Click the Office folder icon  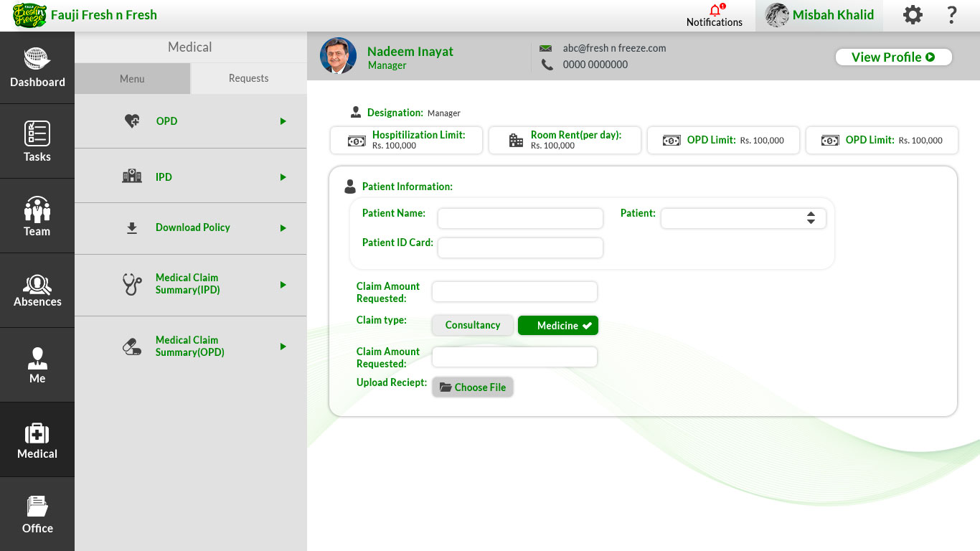coord(37,507)
